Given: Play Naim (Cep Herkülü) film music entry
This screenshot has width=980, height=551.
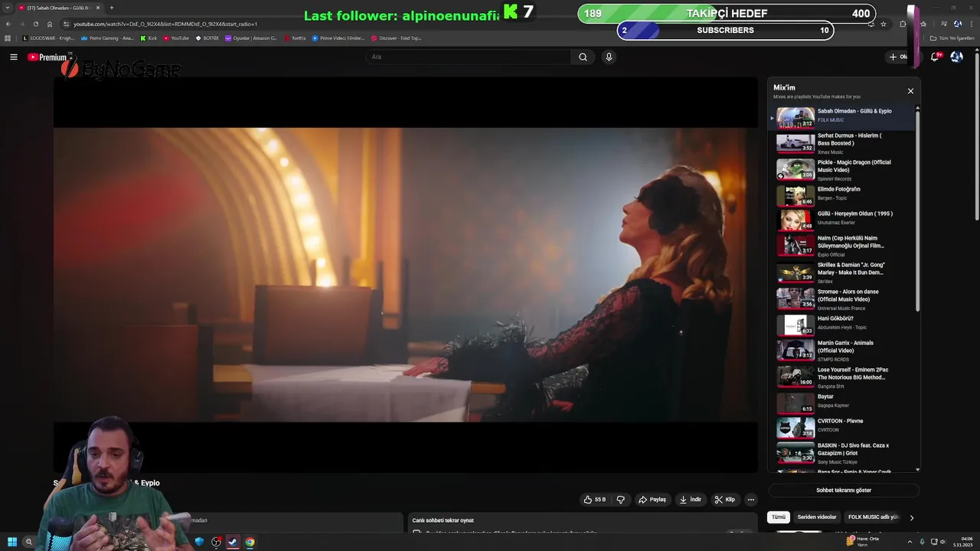Looking at the screenshot, I should click(842, 246).
